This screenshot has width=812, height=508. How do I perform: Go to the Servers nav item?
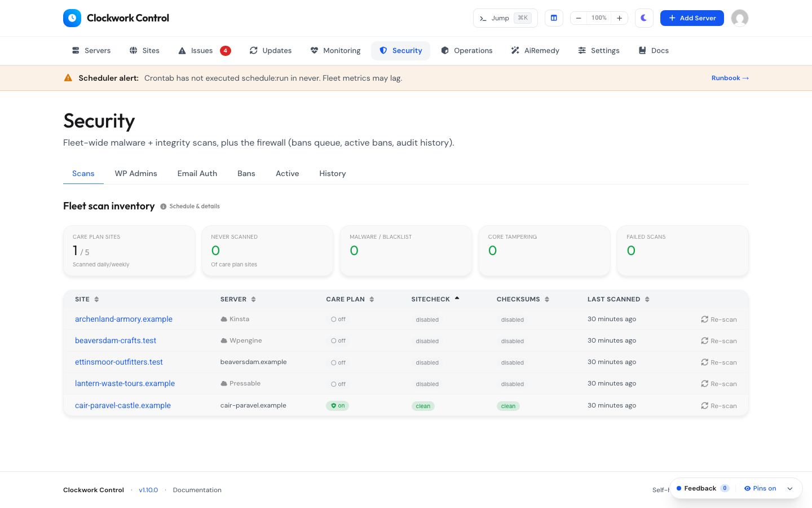pos(91,51)
